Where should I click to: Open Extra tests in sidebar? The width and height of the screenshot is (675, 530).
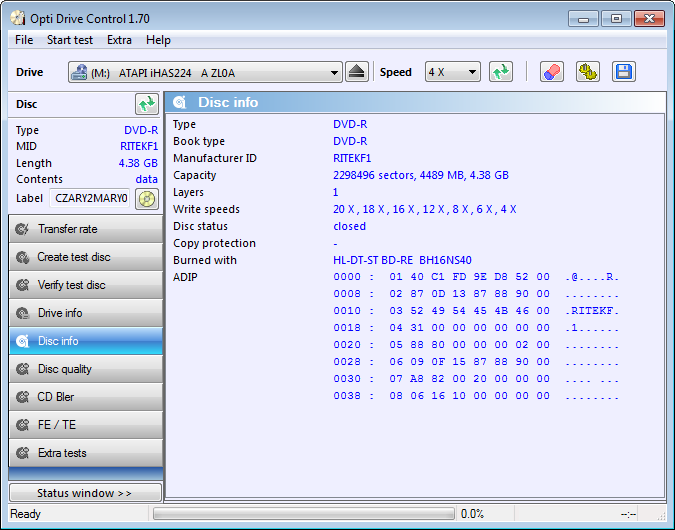tap(86, 453)
